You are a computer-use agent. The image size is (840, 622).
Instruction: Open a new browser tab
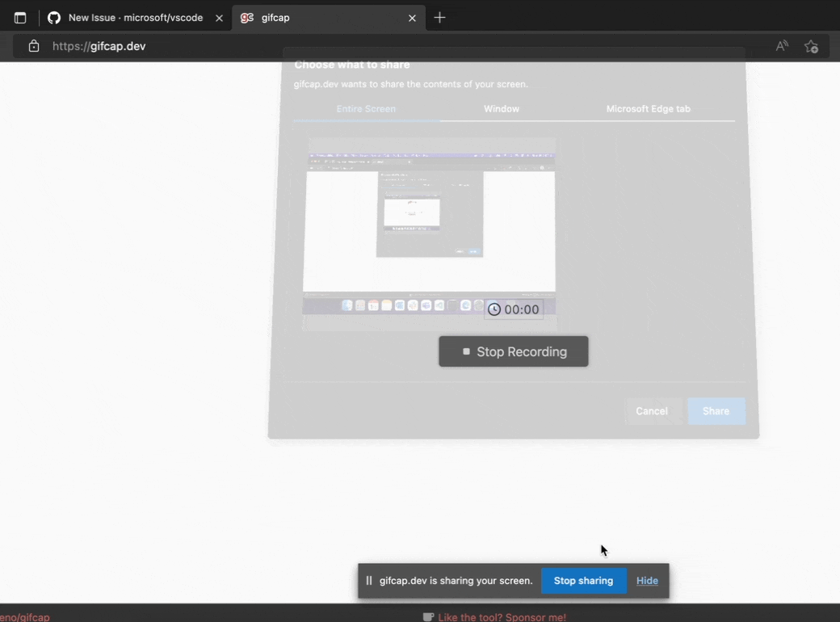coord(440,18)
